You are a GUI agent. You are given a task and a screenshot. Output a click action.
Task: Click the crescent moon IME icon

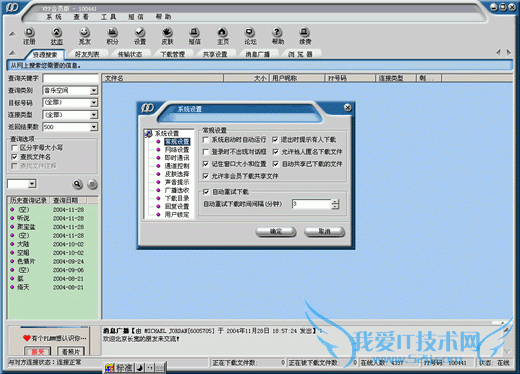(140, 368)
